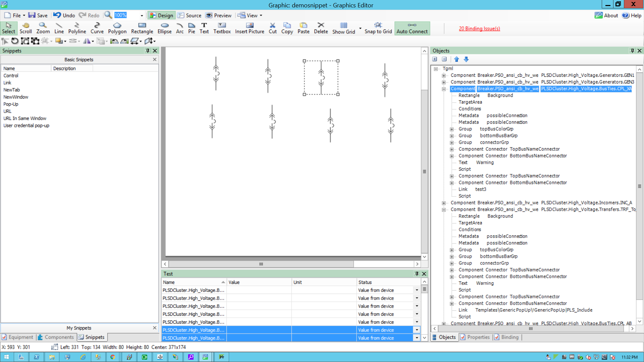Viewport: 644px width, 362px height.
Task: Select the Ellipse shape tool
Action: click(x=164, y=28)
